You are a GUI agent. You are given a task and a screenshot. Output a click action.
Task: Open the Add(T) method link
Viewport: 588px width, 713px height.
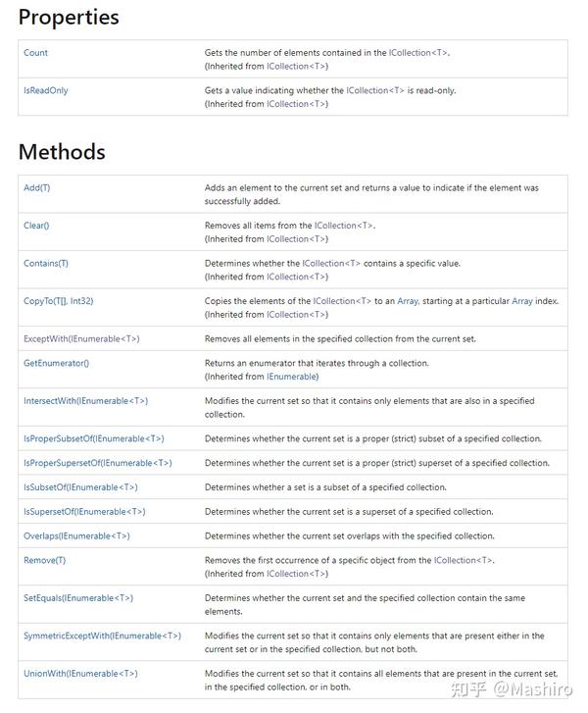tap(37, 187)
